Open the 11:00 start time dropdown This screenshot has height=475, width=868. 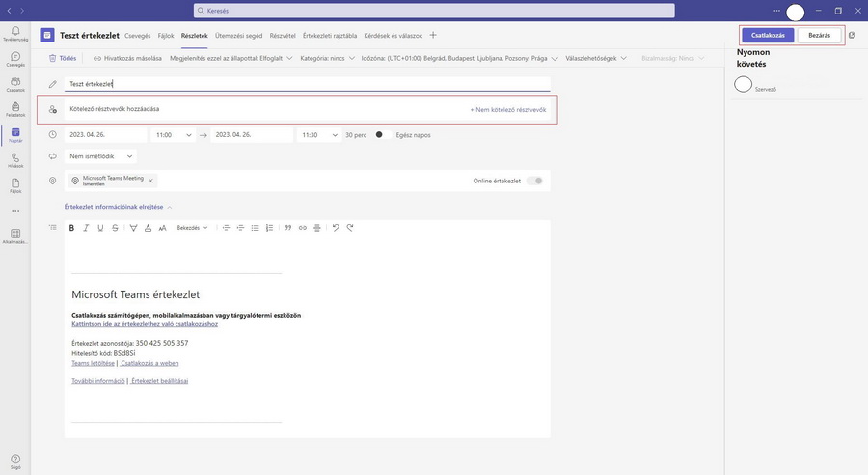tap(174, 135)
